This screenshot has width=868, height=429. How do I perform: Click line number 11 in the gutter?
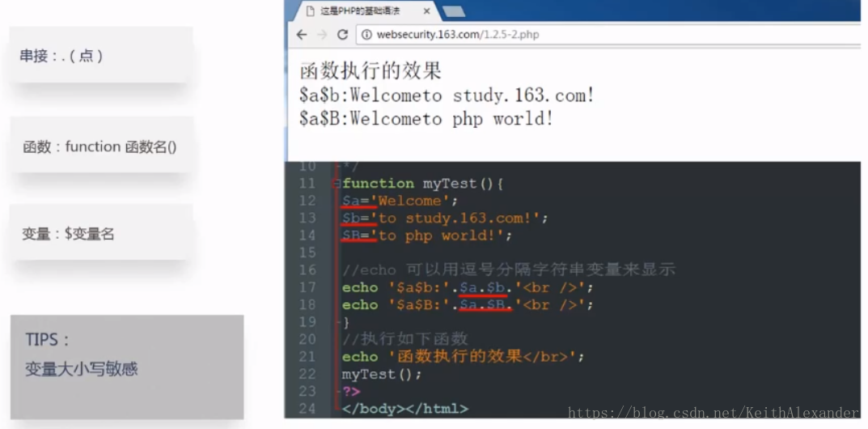(x=307, y=183)
